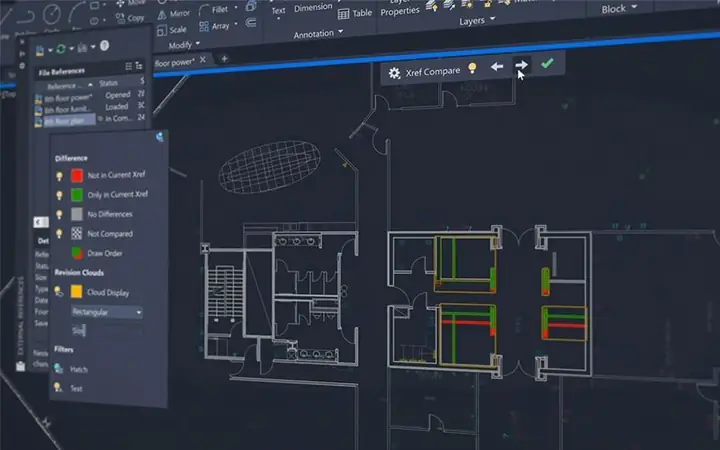The width and height of the screenshot is (720, 450).
Task: Open Array dropdown arrow
Action: point(236,24)
